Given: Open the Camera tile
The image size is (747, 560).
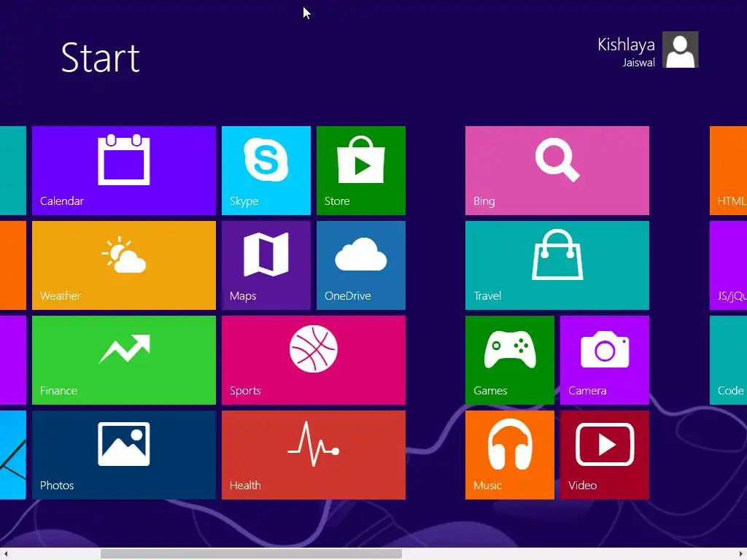Looking at the screenshot, I should click(605, 360).
